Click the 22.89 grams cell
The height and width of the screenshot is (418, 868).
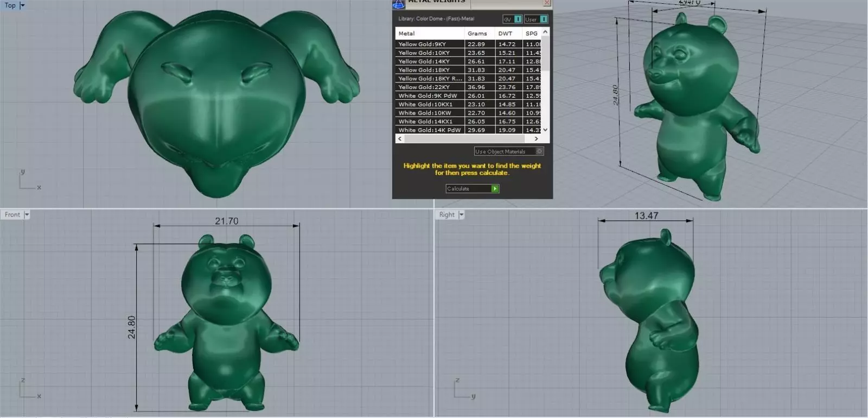tap(480, 45)
